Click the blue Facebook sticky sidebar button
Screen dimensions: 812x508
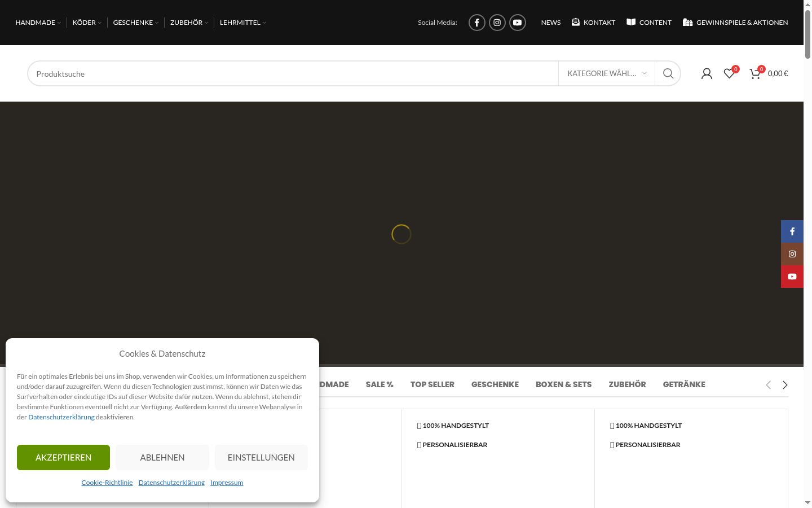[x=792, y=231]
